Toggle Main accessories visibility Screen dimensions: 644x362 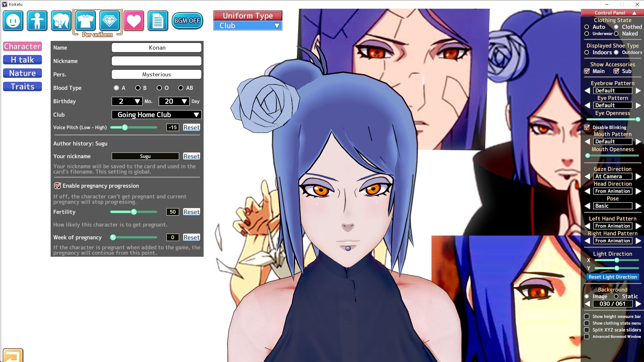(587, 71)
